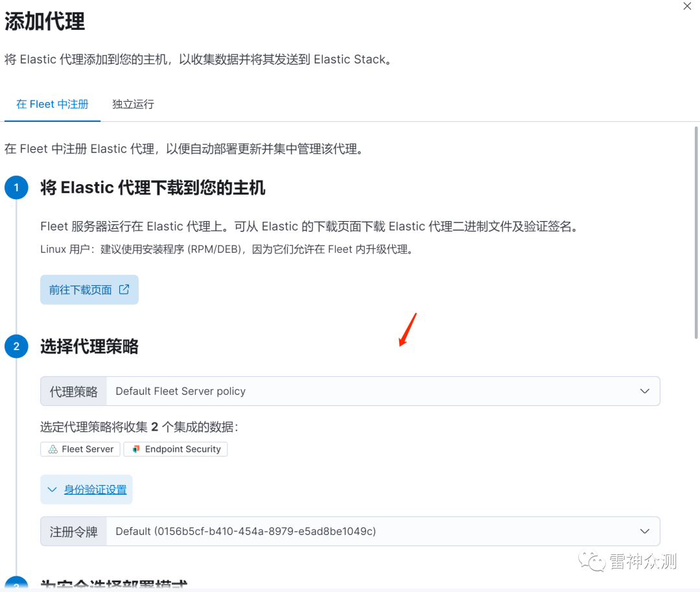Screen dimensions: 700x592
Task: Click the vertical scrollbar thumb
Action: (x=696, y=232)
